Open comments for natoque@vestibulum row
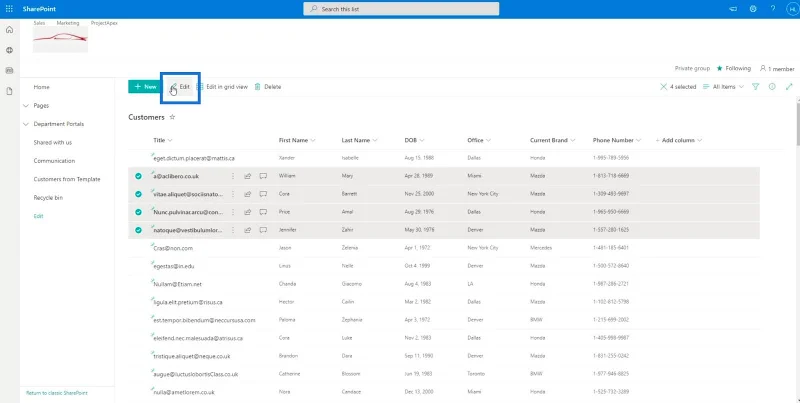 pyautogui.click(x=263, y=230)
